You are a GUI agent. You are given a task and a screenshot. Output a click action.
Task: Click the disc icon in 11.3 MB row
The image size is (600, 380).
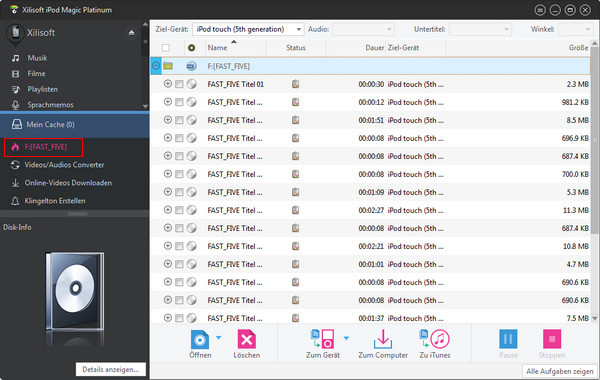click(192, 210)
